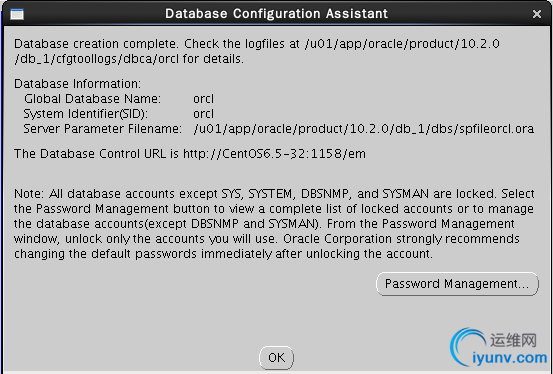This screenshot has height=374, width=553.
Task: Click the System Identifier(SID) value orcl
Action: pyautogui.click(x=203, y=114)
